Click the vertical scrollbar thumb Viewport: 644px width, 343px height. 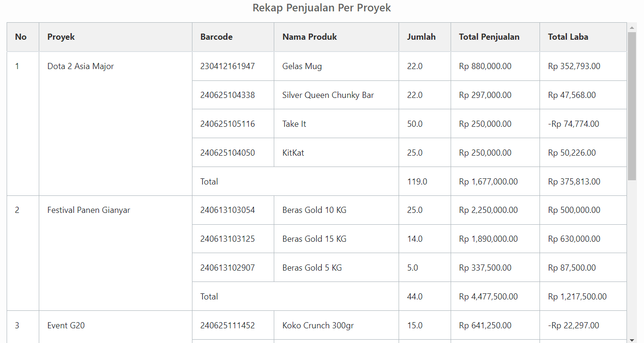(x=632, y=106)
